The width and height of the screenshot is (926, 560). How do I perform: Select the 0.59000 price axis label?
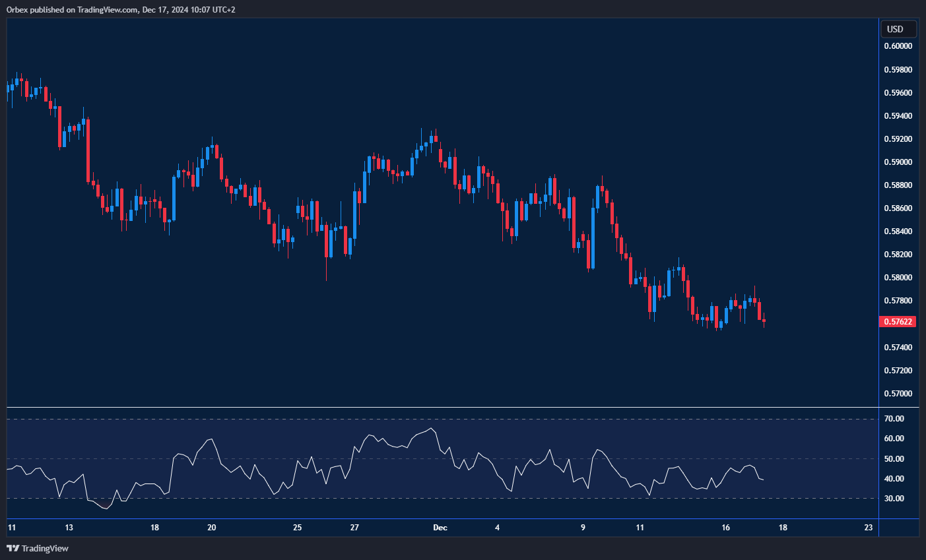tap(898, 162)
